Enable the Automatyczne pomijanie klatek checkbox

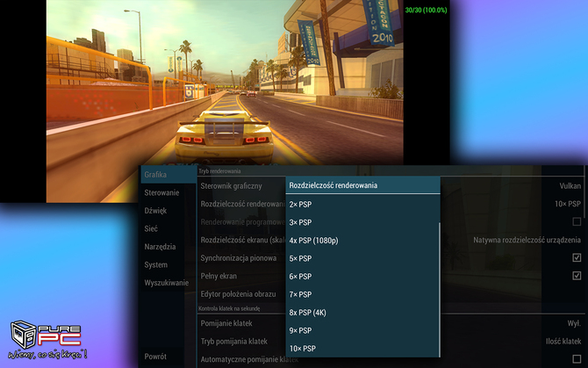[577, 359]
